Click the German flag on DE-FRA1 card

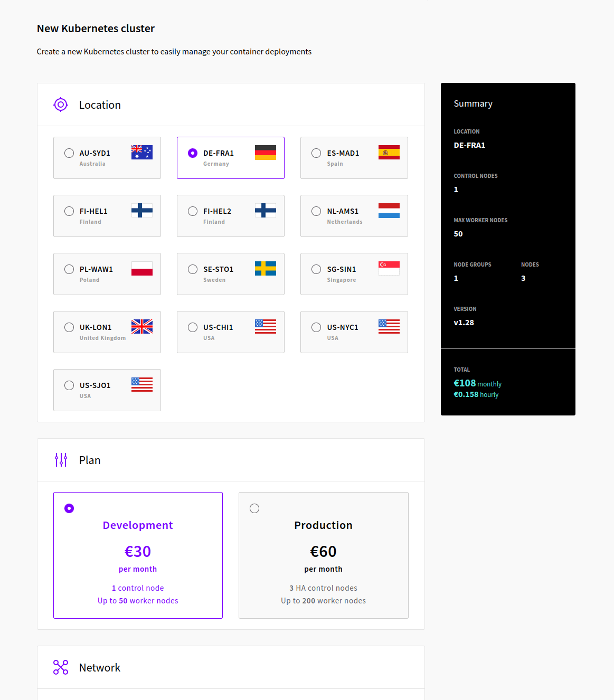[x=266, y=152]
